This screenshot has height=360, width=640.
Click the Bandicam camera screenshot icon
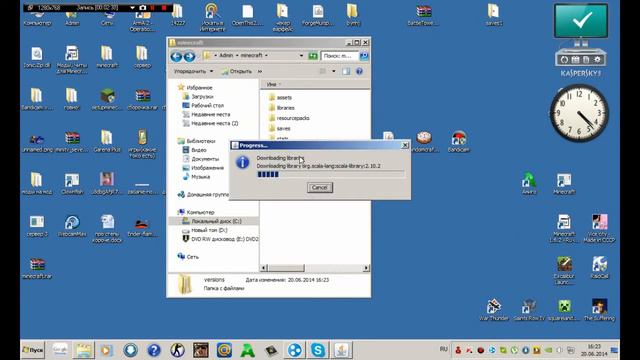(x=142, y=8)
